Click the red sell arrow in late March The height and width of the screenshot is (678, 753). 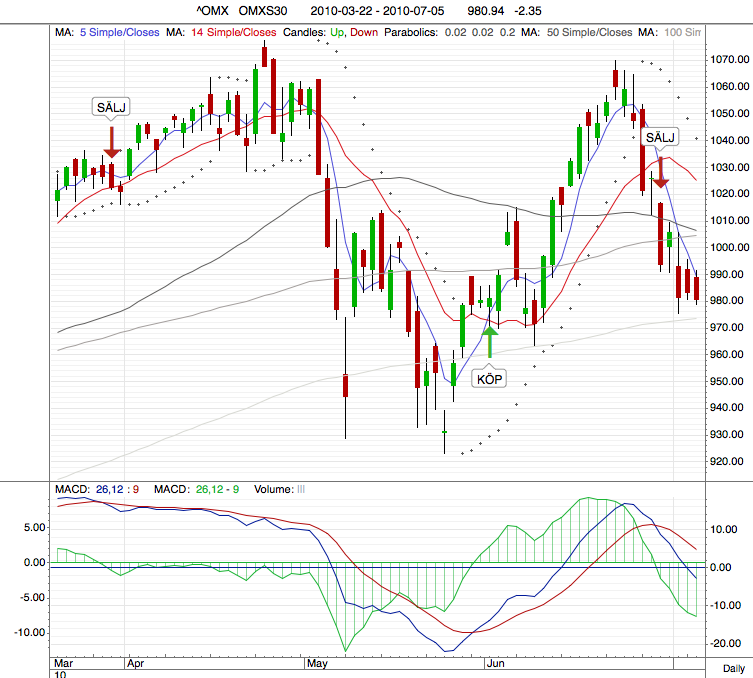(112, 141)
